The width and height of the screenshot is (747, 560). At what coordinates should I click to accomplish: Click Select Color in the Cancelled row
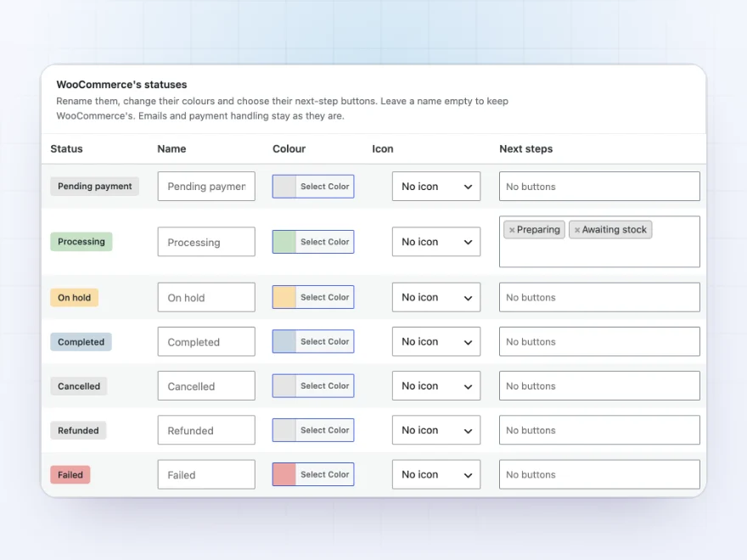(325, 386)
